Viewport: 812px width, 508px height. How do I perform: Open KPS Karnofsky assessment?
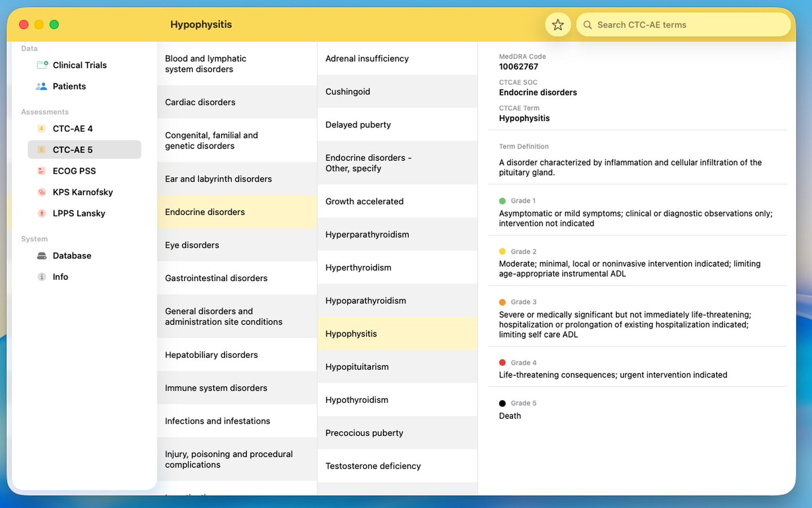[85, 192]
